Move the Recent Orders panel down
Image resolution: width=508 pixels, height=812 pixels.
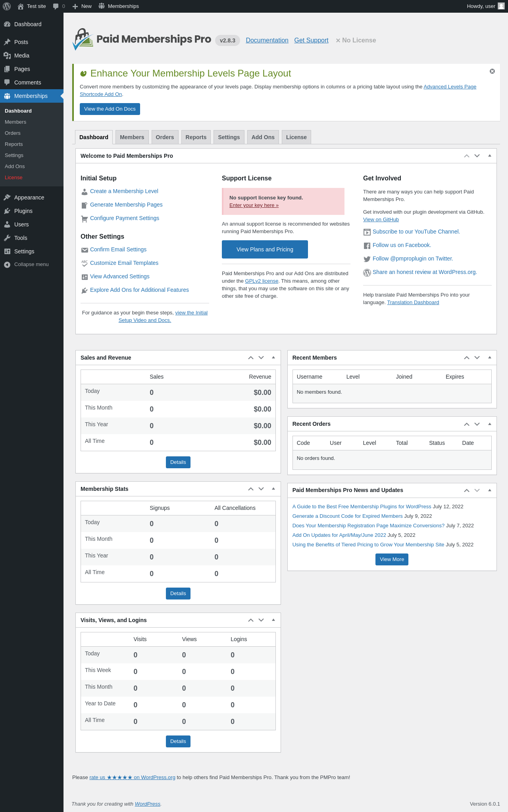click(x=477, y=424)
